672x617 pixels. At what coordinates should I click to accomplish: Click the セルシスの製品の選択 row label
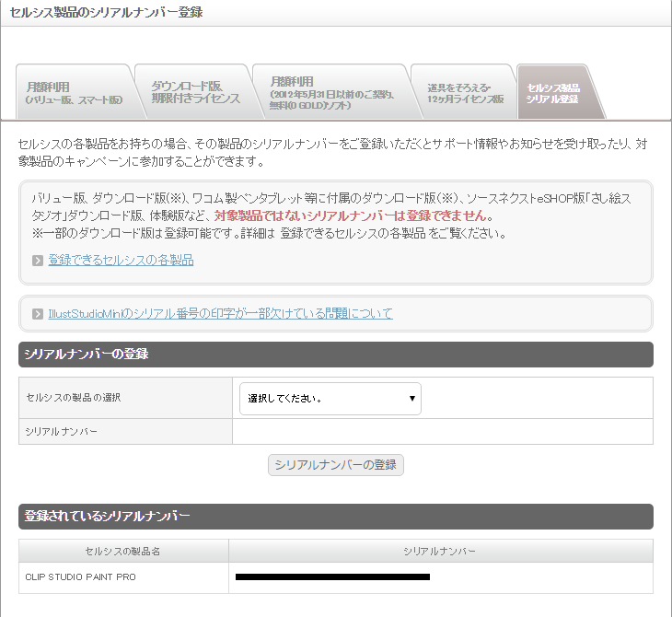tap(74, 398)
